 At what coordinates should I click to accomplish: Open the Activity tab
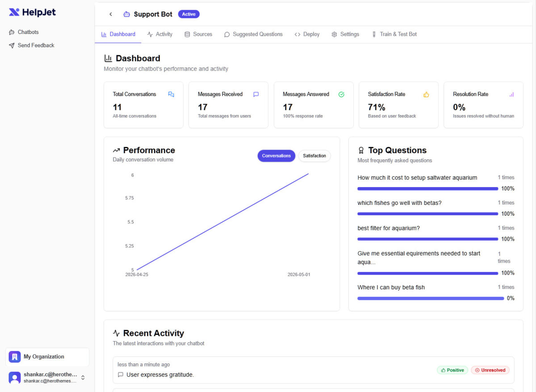(159, 34)
